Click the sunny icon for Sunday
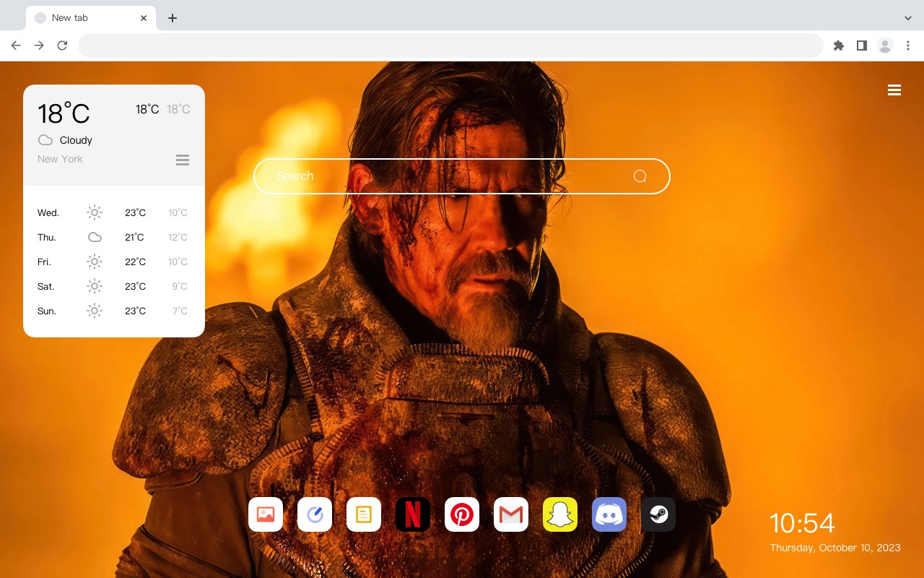The height and width of the screenshot is (578, 924). tap(95, 311)
